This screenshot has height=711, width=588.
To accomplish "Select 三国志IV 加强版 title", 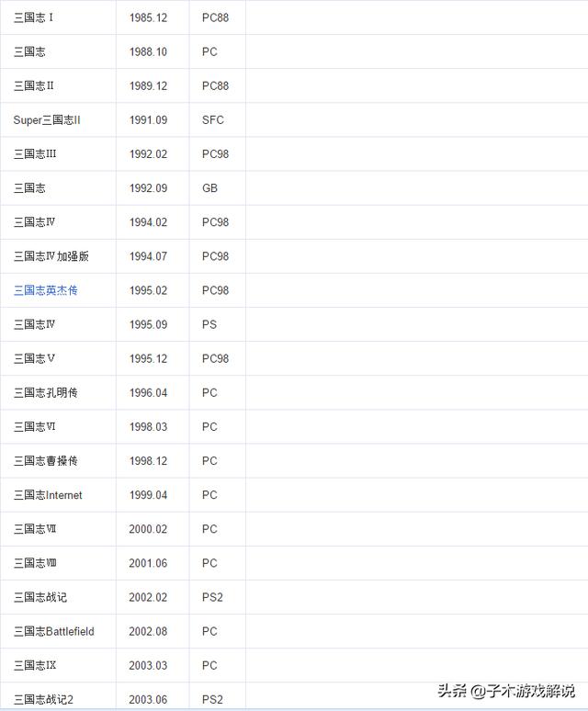I will (51, 256).
